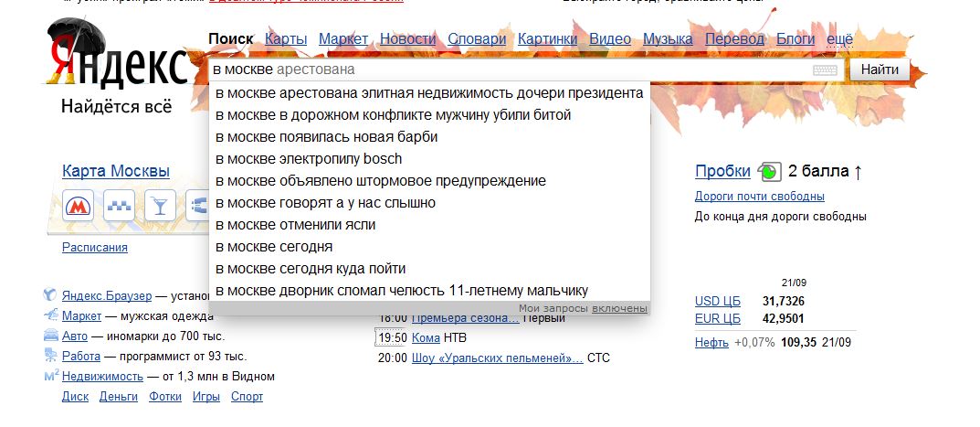
Task: Open Яндекс.Браузер link
Action: 107,295
